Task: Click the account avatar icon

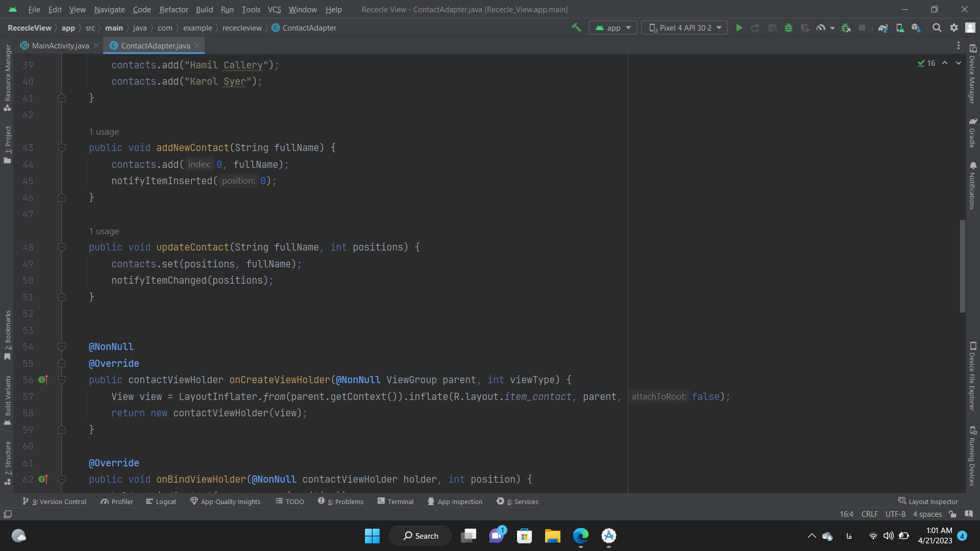Action: click(x=970, y=28)
